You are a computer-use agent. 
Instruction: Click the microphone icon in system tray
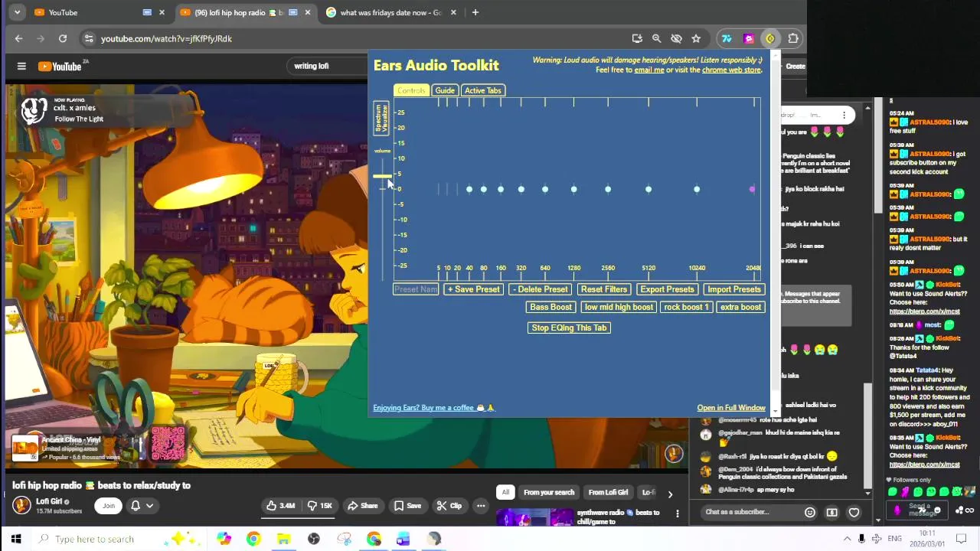861,539
